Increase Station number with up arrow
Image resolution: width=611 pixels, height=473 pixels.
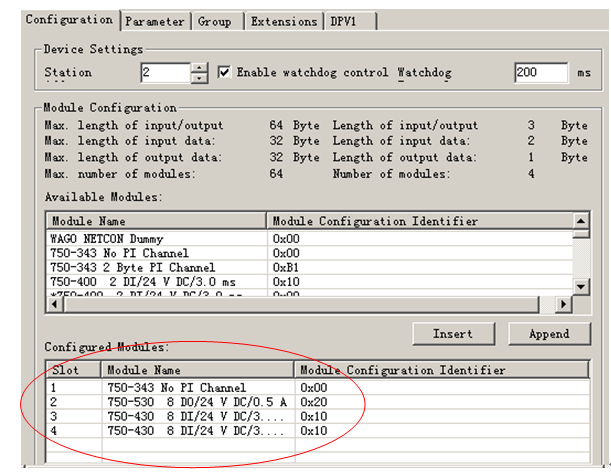[x=200, y=68]
